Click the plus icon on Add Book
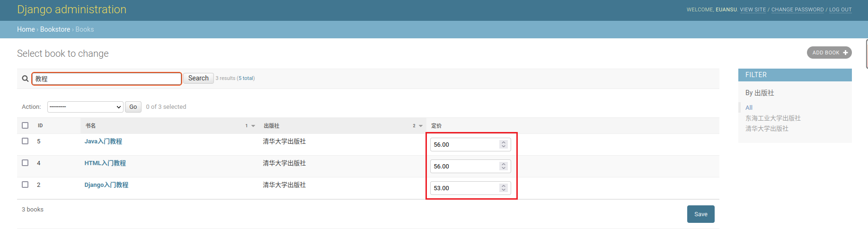 (845, 53)
